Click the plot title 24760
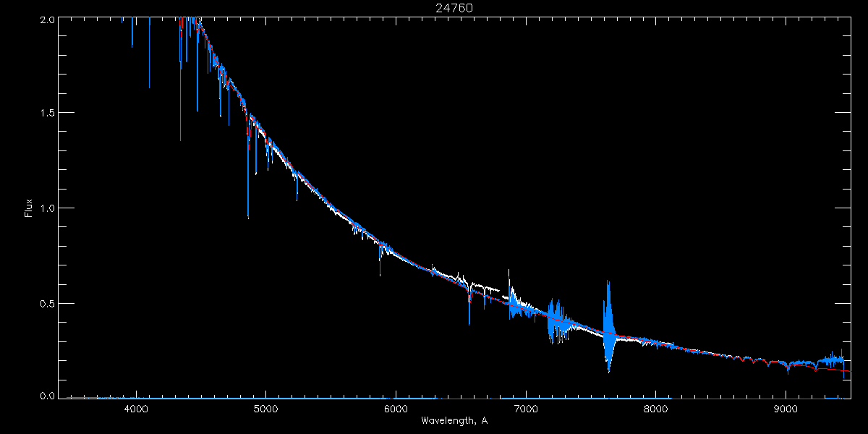 pyautogui.click(x=454, y=8)
